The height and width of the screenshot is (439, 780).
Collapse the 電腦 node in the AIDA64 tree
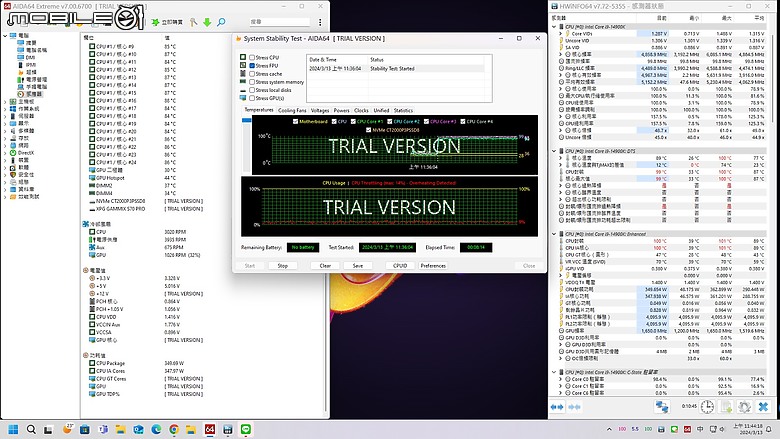pyautogui.click(x=5, y=36)
